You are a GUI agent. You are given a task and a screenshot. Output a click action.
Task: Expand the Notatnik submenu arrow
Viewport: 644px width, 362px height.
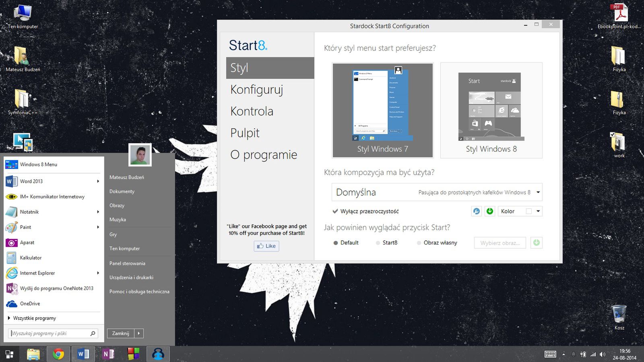98,212
